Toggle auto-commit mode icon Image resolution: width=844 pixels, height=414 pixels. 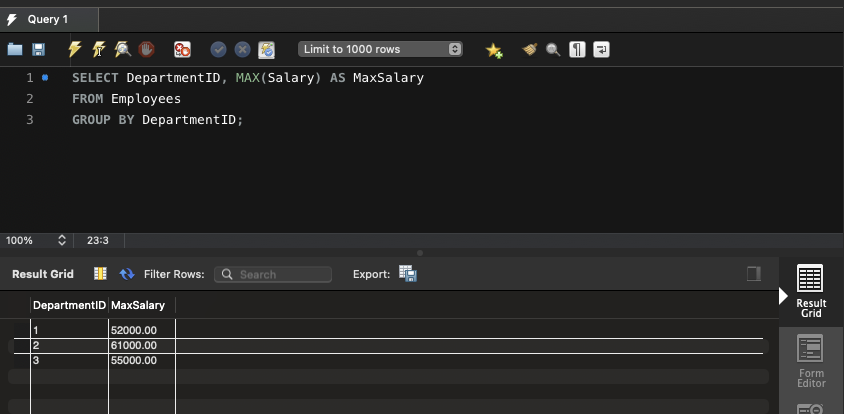[x=266, y=49]
